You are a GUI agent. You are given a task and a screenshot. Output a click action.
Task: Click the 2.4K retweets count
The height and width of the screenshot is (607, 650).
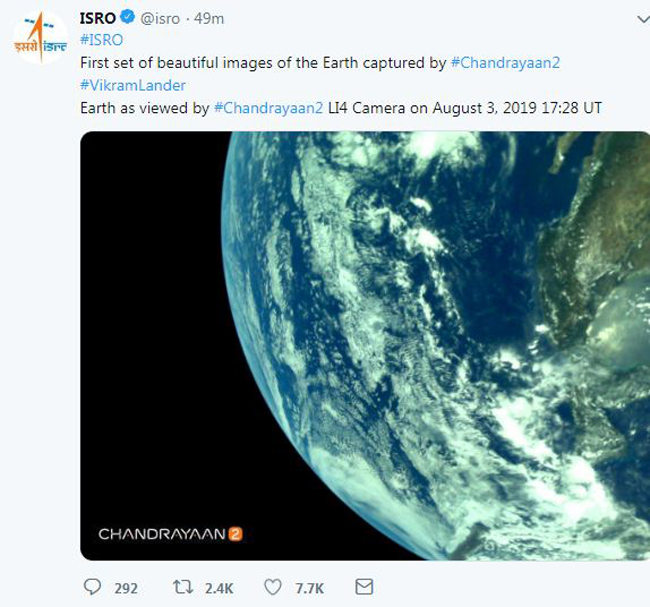tap(220, 588)
